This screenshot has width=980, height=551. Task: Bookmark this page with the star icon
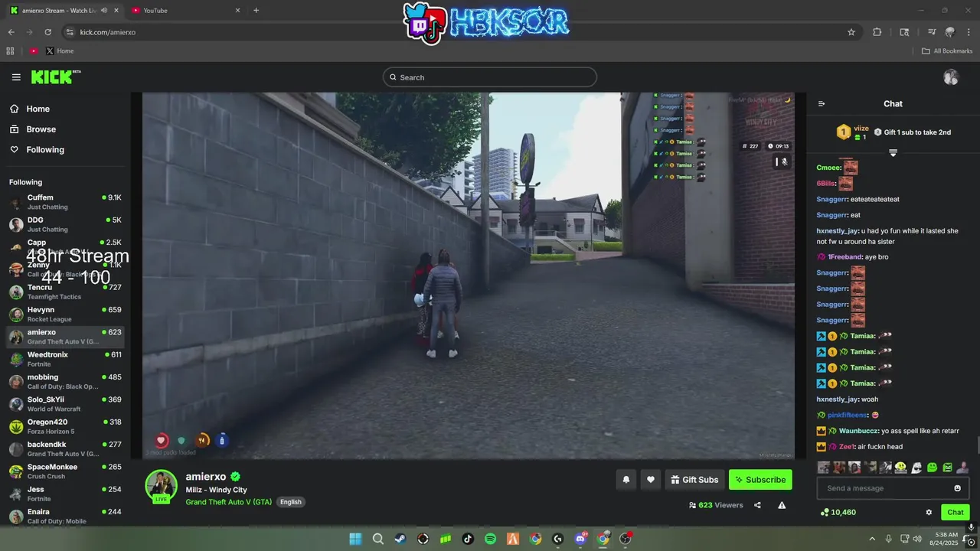[851, 32]
